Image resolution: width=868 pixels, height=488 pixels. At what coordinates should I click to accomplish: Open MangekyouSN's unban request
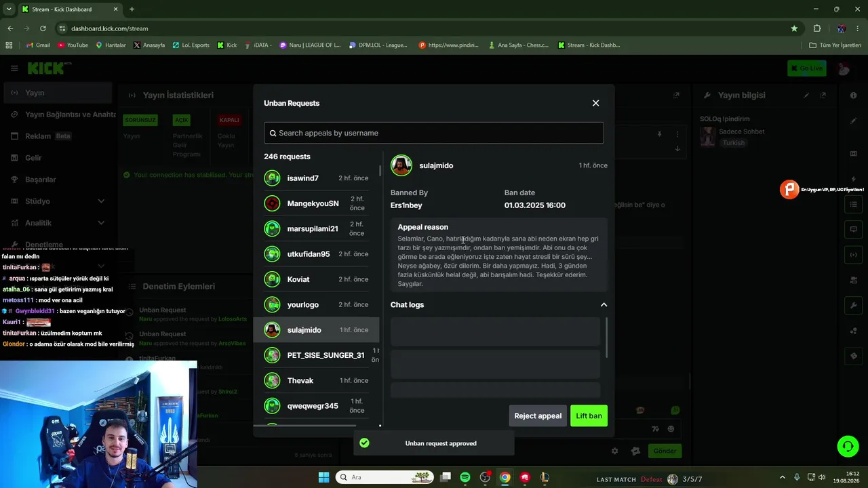coord(317,203)
